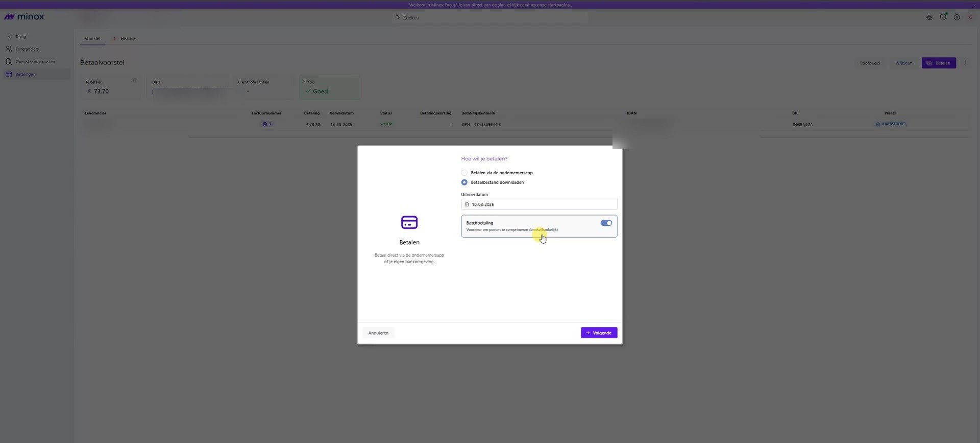The image size is (980, 443).
Task: Open the user profile avatar 'C'
Action: tap(970, 17)
